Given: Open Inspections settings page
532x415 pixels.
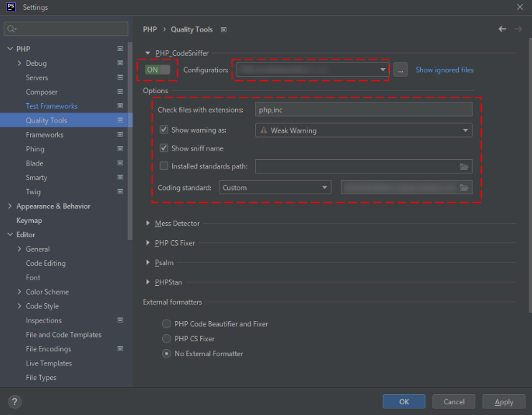Looking at the screenshot, I should click(44, 320).
